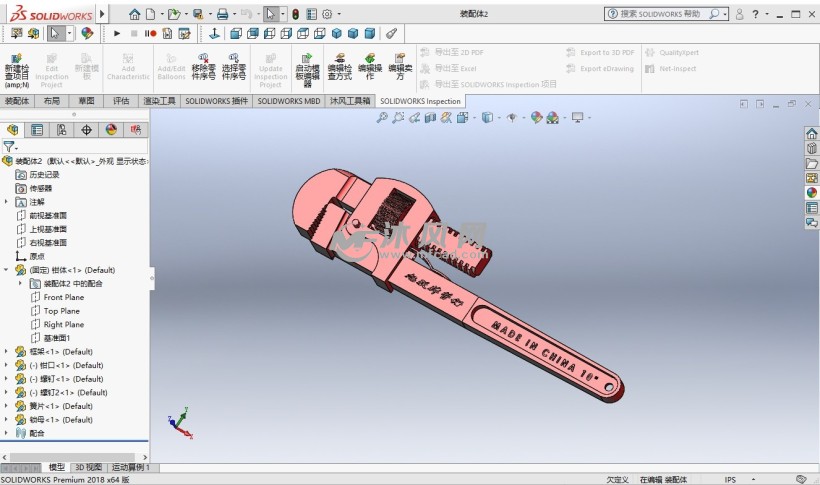Select the 渲染工具 ribbon tab
Viewport: 820px width, 485px height.
pos(158,101)
